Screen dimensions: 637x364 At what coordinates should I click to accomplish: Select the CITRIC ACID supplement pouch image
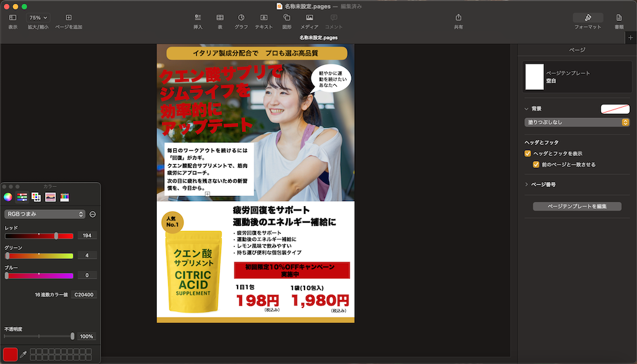194,271
